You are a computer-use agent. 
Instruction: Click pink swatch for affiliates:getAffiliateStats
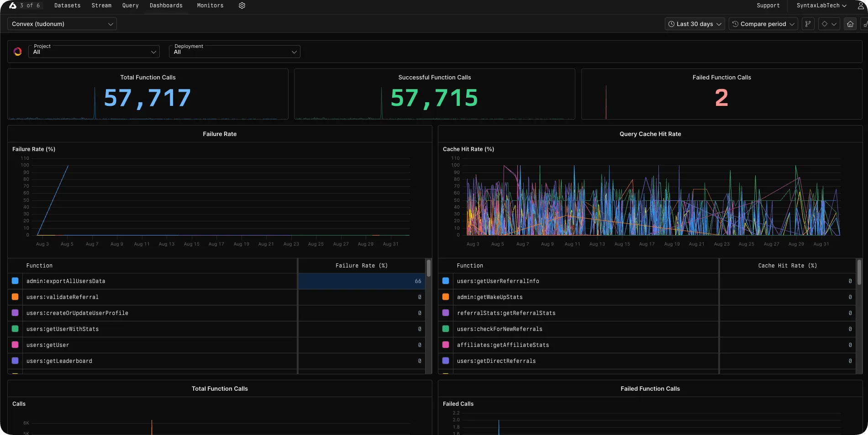coord(446,345)
